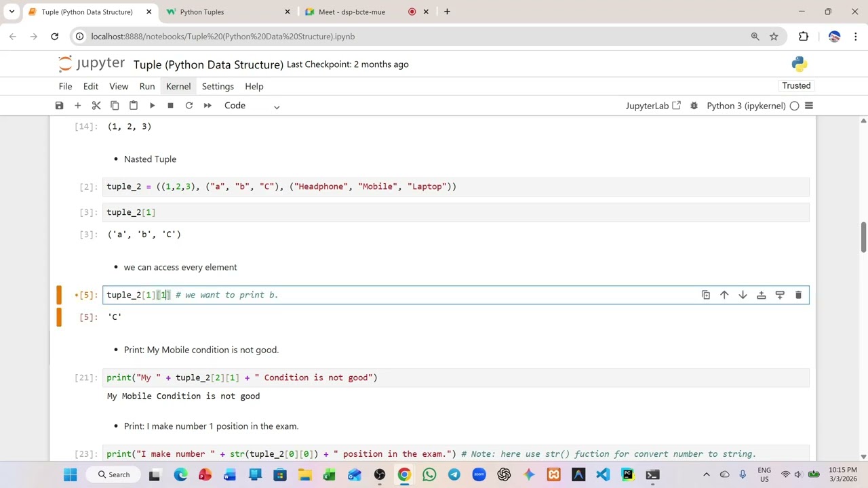868x488 pixels.
Task: Open the Edit menu
Action: click(91, 86)
